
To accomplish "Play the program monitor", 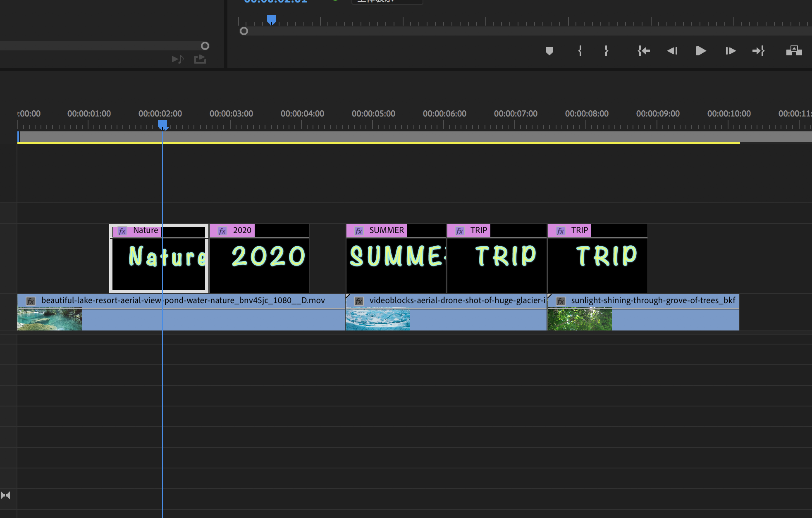I will pyautogui.click(x=701, y=51).
